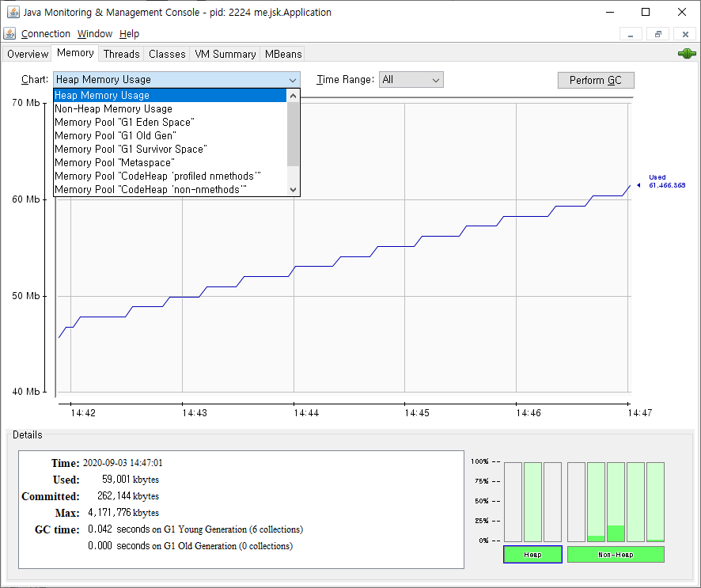Select CodeHeap 'non-nmethods' pool

pos(170,189)
